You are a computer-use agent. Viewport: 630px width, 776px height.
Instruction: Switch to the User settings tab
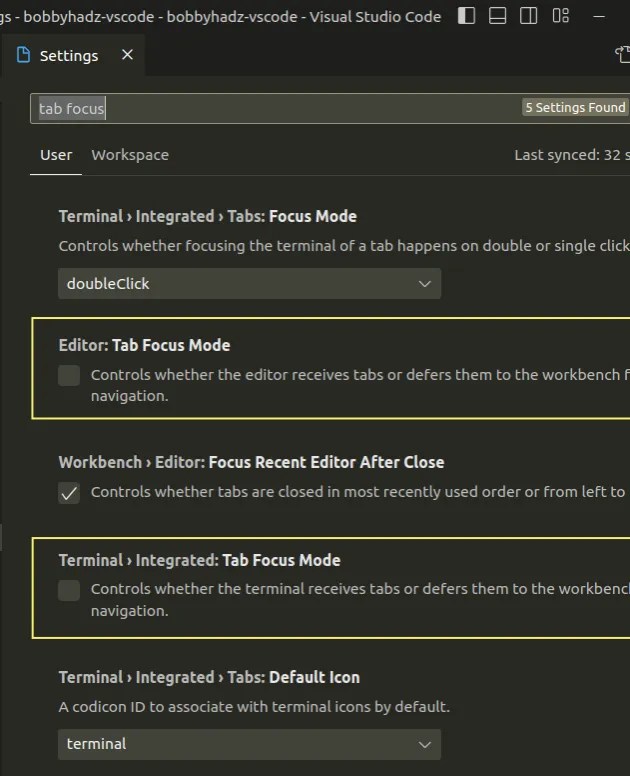pos(56,155)
